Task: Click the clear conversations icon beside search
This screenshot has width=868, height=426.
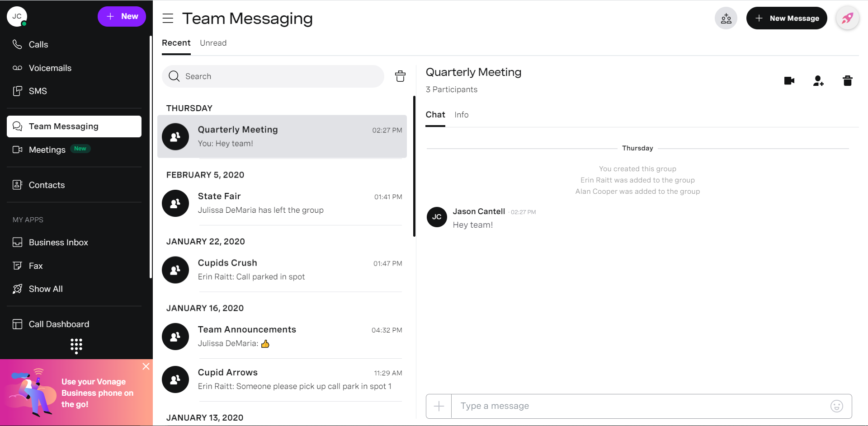Action: [400, 76]
